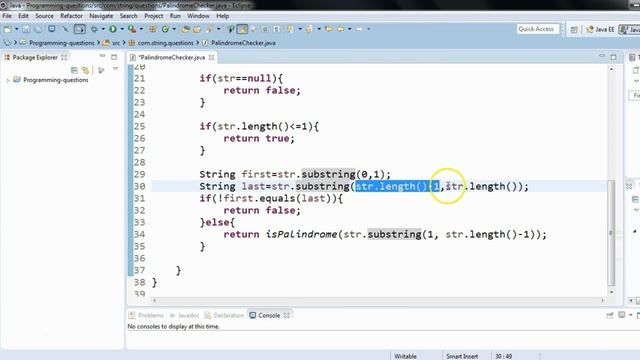Click the Open Console icon
The width and height of the screenshot is (640, 360).
coord(639,315)
